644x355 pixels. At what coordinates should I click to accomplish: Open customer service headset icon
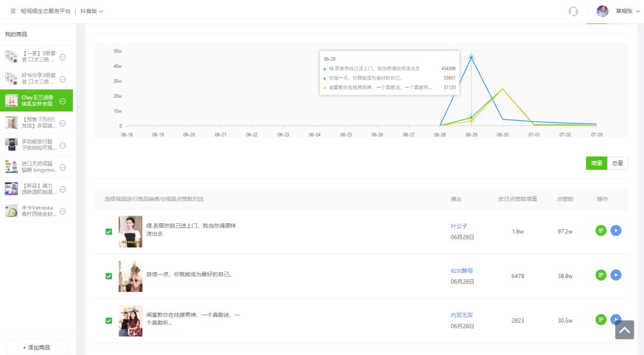[x=574, y=11]
